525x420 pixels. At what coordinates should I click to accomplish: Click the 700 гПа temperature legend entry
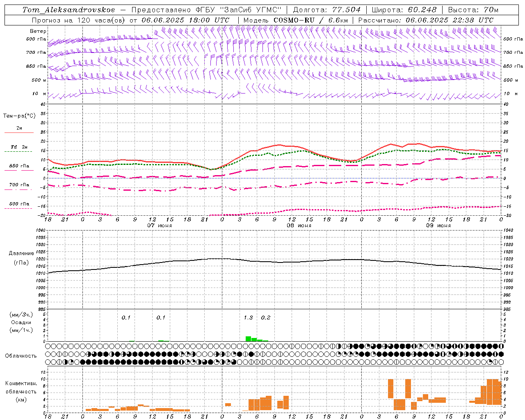(x=19, y=185)
